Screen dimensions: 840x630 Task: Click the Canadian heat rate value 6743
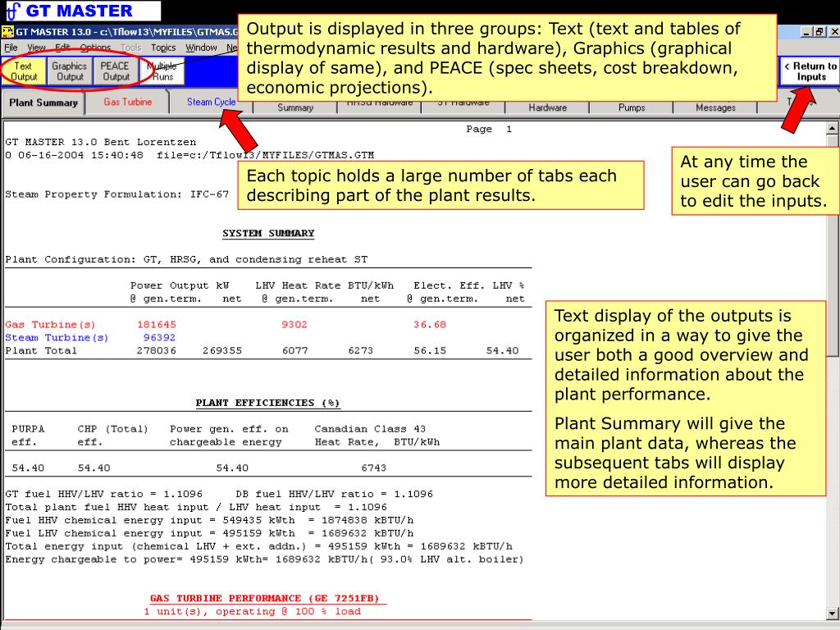pos(374,468)
